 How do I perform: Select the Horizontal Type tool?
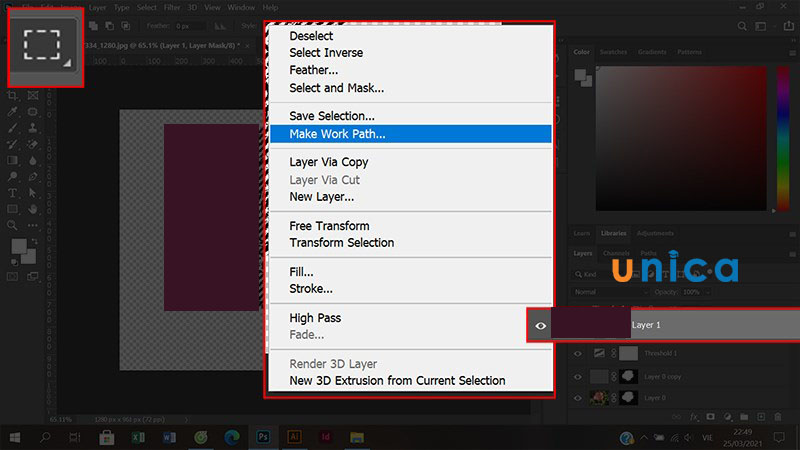click(x=13, y=192)
